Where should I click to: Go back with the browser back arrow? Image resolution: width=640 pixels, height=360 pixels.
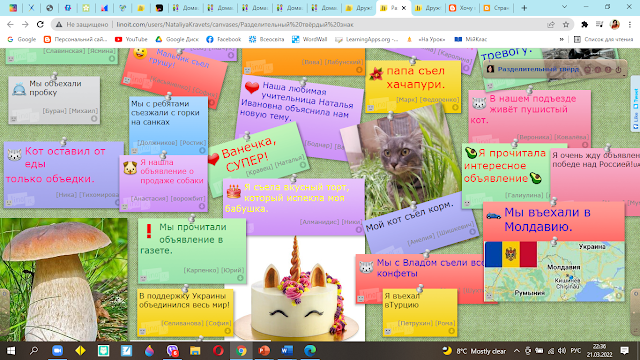[x=10, y=24]
